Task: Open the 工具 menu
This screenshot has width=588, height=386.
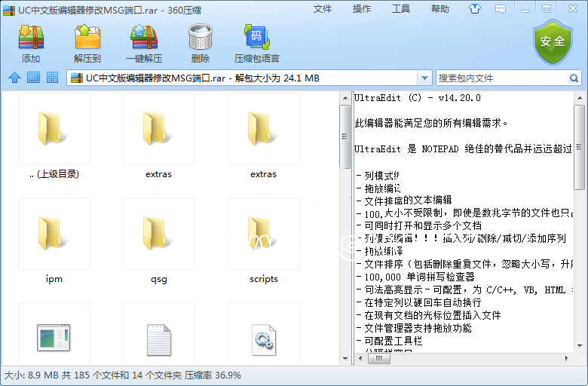Action: (401, 8)
